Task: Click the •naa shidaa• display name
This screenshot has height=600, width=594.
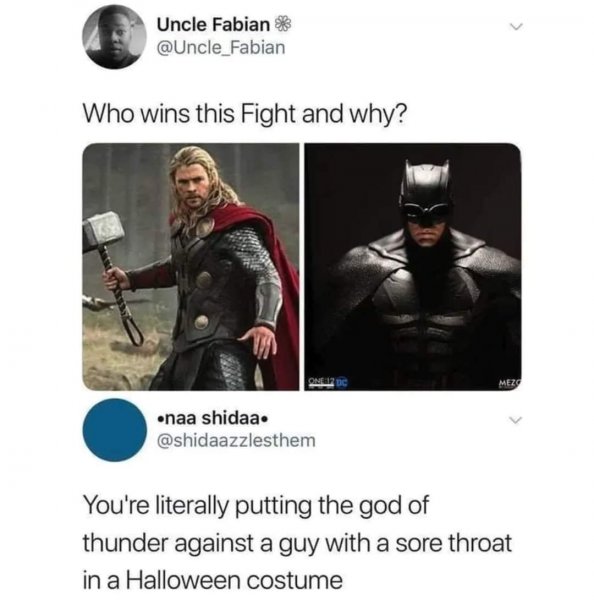Action: 212,418
